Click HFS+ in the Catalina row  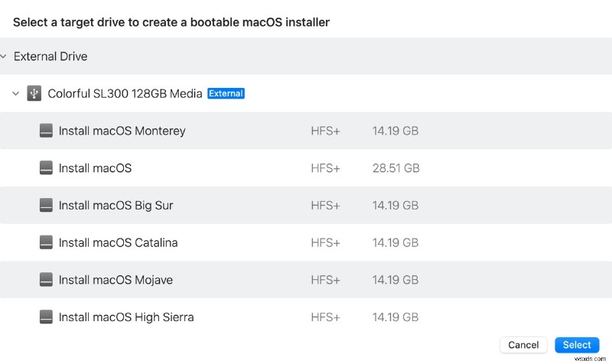pyautogui.click(x=326, y=242)
